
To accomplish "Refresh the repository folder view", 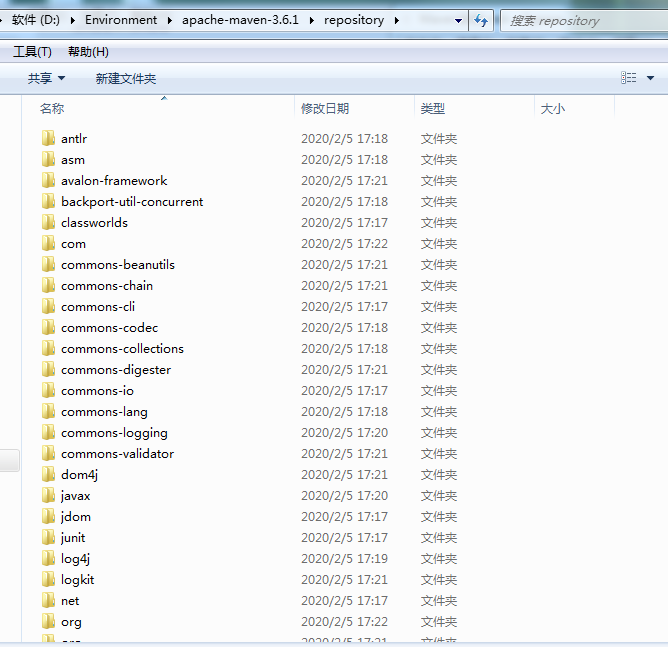I will click(481, 20).
